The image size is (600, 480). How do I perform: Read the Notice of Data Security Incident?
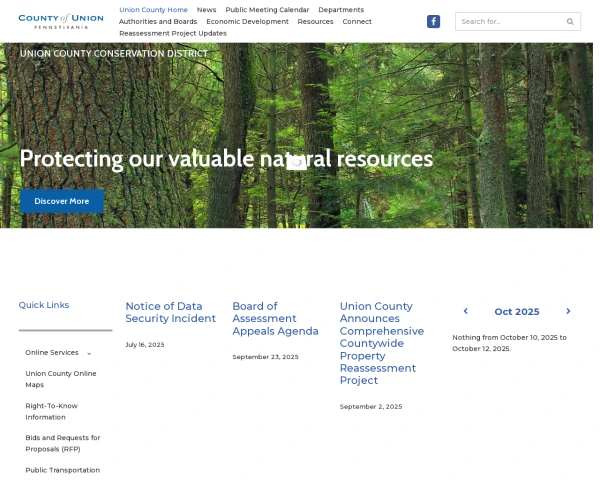[x=170, y=312]
